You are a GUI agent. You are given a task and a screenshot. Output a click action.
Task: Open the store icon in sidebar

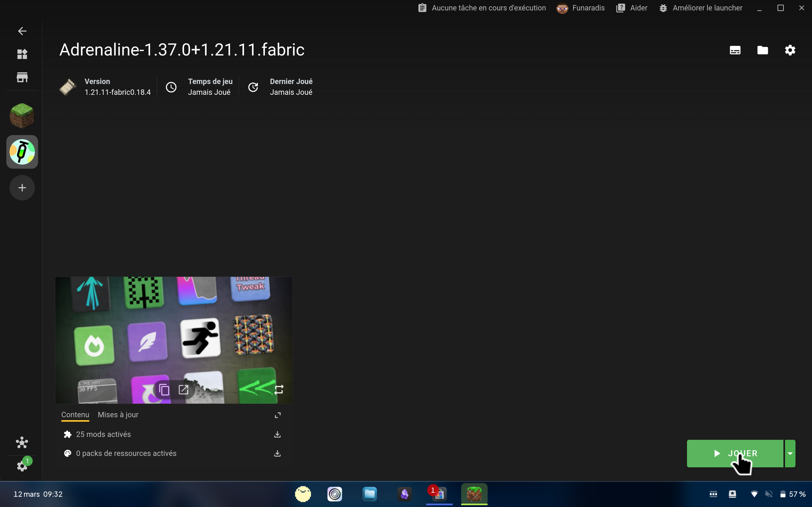tap(22, 77)
